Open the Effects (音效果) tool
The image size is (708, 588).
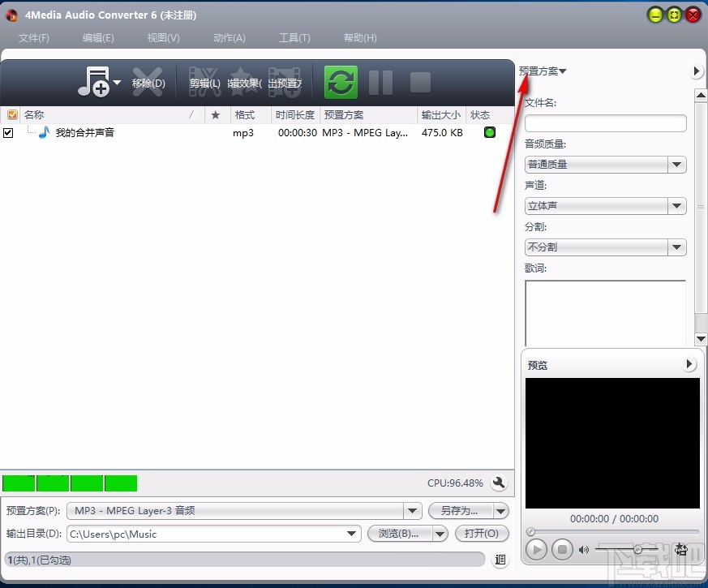click(243, 81)
